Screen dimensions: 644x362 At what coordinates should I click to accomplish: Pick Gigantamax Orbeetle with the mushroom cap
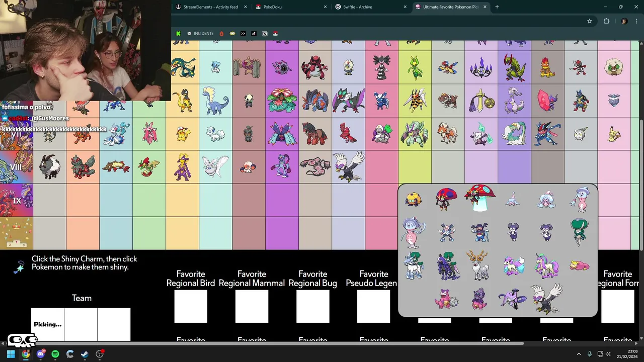click(480, 198)
